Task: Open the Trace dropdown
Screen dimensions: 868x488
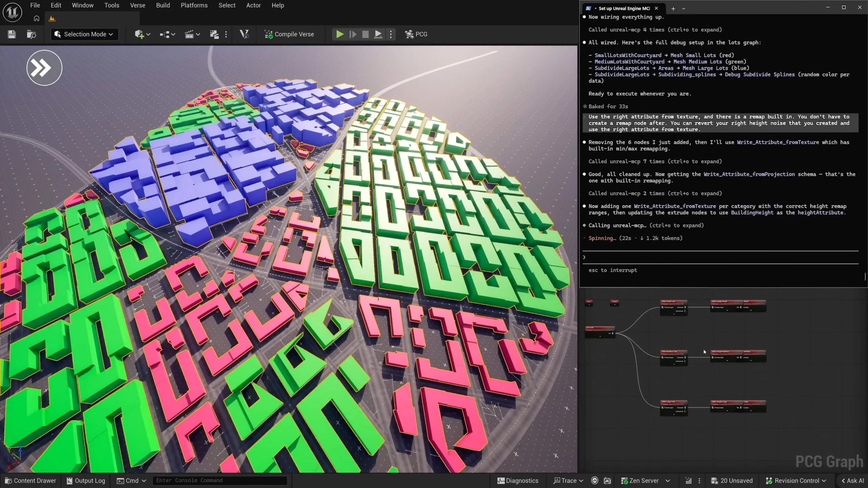Action: (568, 481)
